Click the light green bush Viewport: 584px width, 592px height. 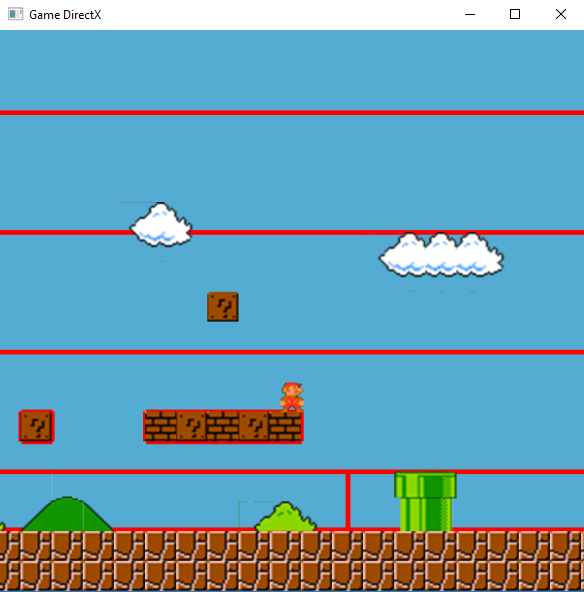pyautogui.click(x=286, y=516)
